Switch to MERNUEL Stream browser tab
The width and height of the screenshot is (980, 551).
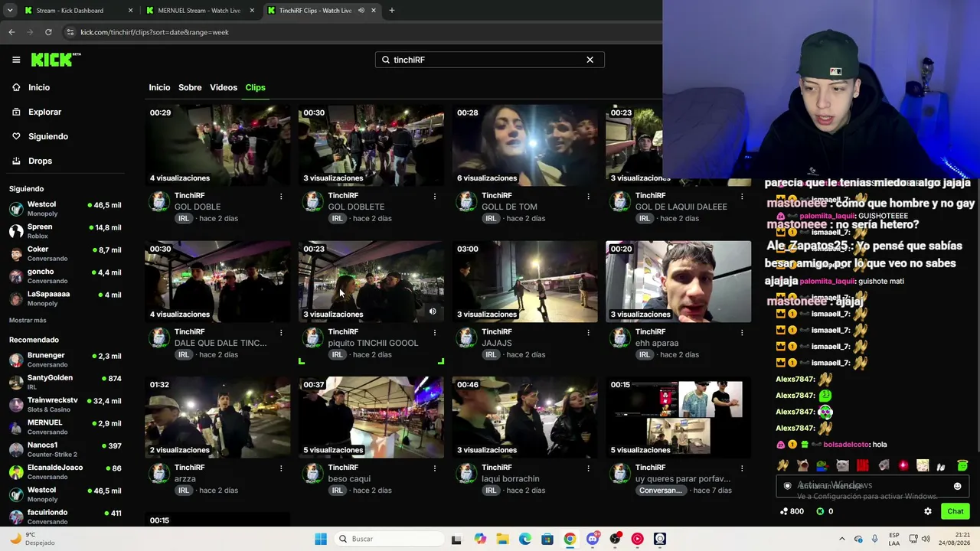pos(199,11)
